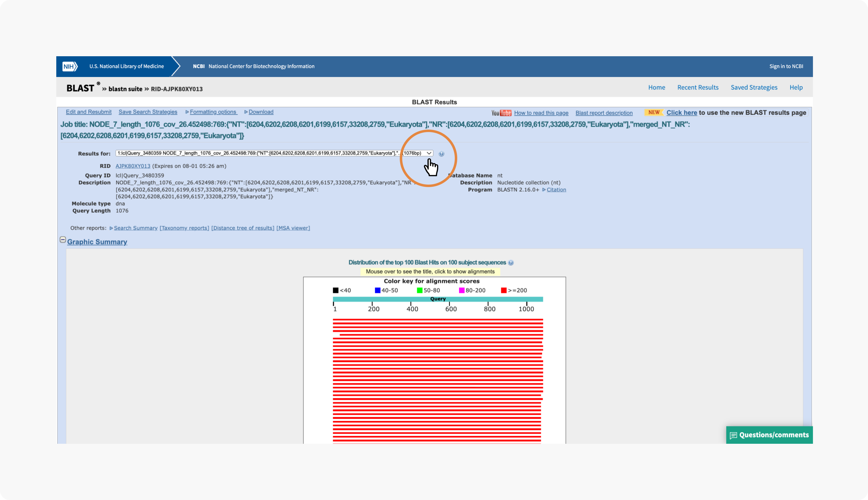Open the Help menu item
Screen dimensions: 868x500
coord(796,87)
